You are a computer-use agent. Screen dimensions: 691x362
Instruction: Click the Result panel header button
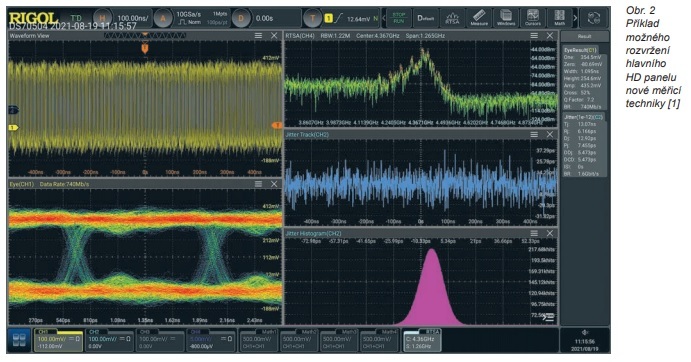pyautogui.click(x=585, y=37)
